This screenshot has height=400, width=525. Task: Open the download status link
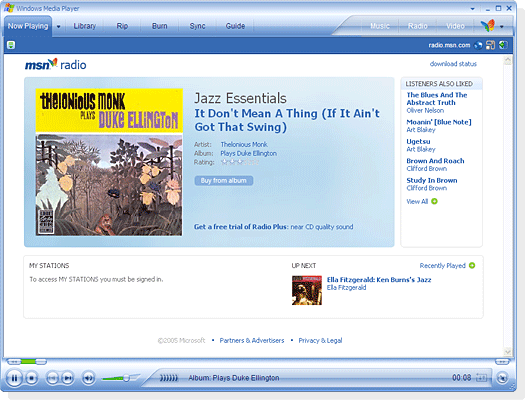(453, 64)
